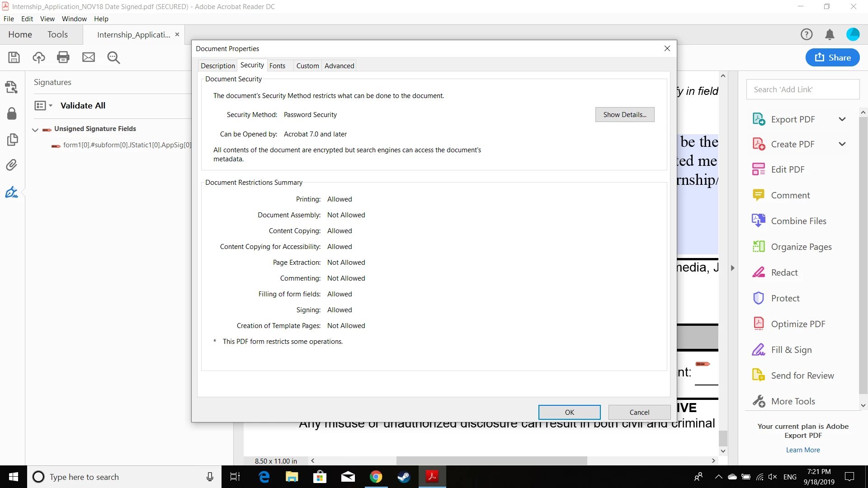Open the security lock panel icon
The width and height of the screenshot is (868, 488).
click(x=12, y=113)
